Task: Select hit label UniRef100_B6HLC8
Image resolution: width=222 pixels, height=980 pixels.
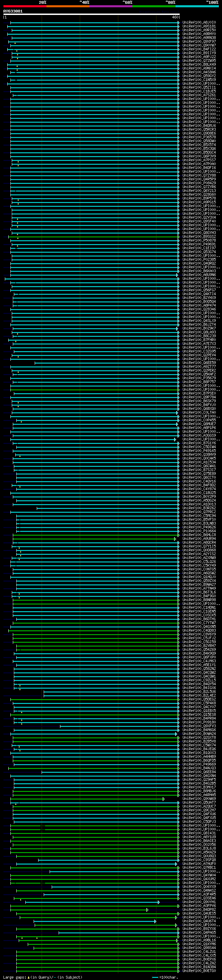Action: point(199,535)
